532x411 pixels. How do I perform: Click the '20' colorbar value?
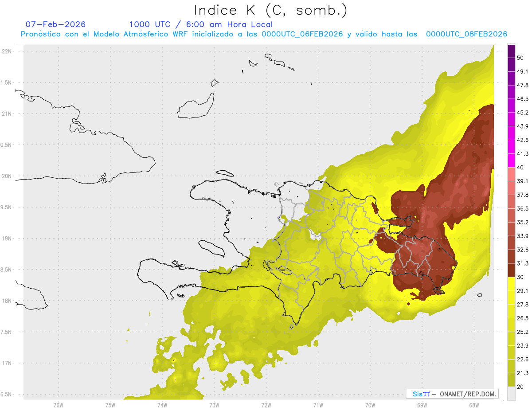tap(520, 387)
